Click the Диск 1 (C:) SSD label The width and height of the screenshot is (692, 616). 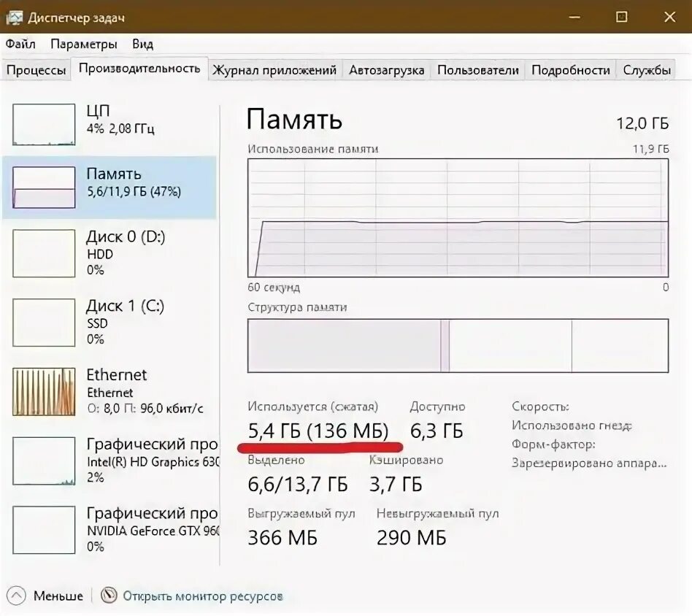pyautogui.click(x=126, y=322)
